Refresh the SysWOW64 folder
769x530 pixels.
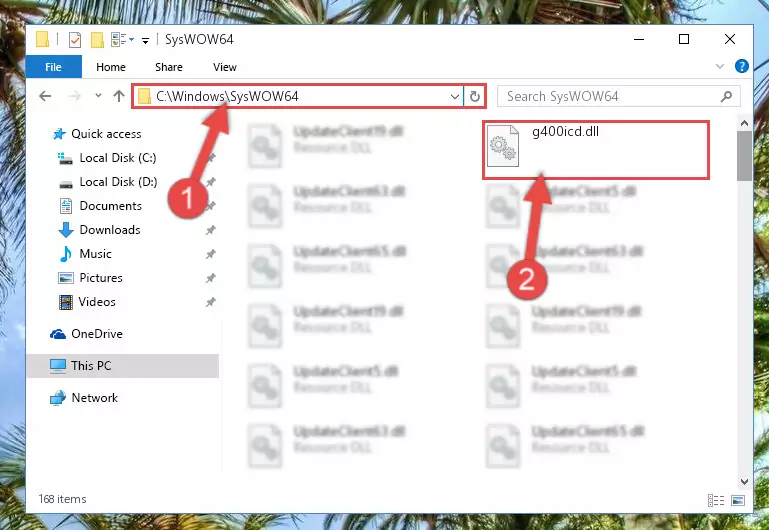474,96
